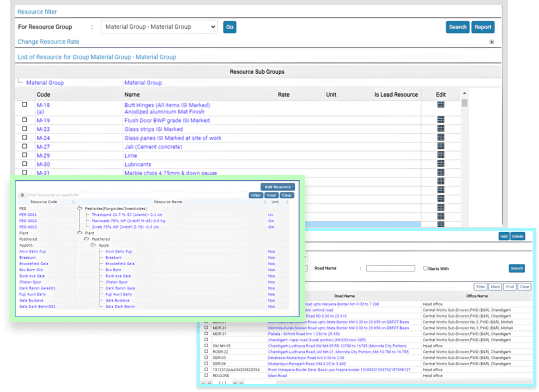Tick the checkbox for resource M-30
The width and height of the screenshot is (539, 392).
24,164
